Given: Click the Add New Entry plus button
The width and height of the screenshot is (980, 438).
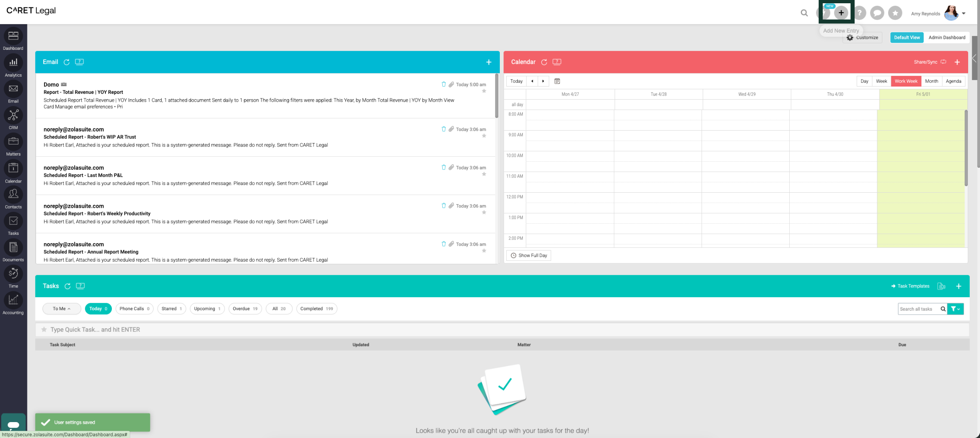Looking at the screenshot, I should click(x=841, y=13).
